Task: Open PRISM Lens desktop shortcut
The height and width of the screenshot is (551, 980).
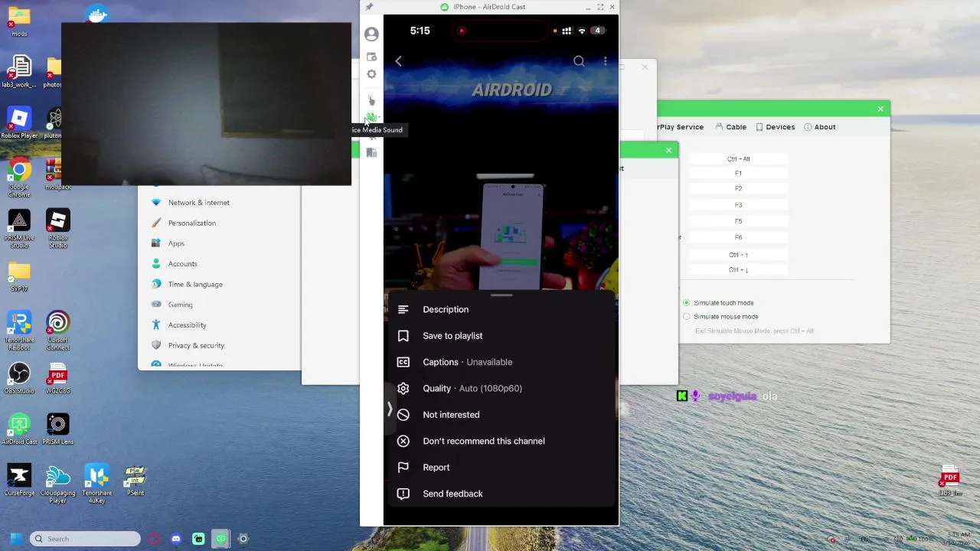Action: click(x=58, y=429)
